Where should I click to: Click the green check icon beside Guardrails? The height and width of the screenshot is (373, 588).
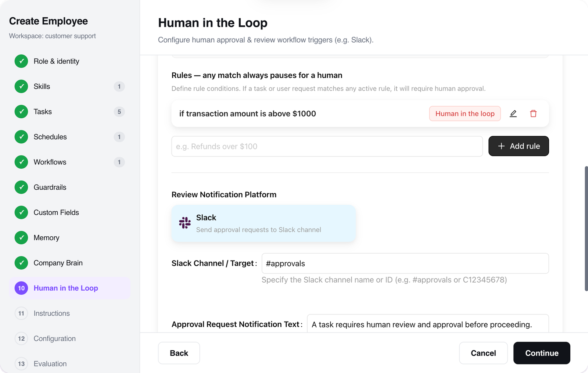click(21, 187)
